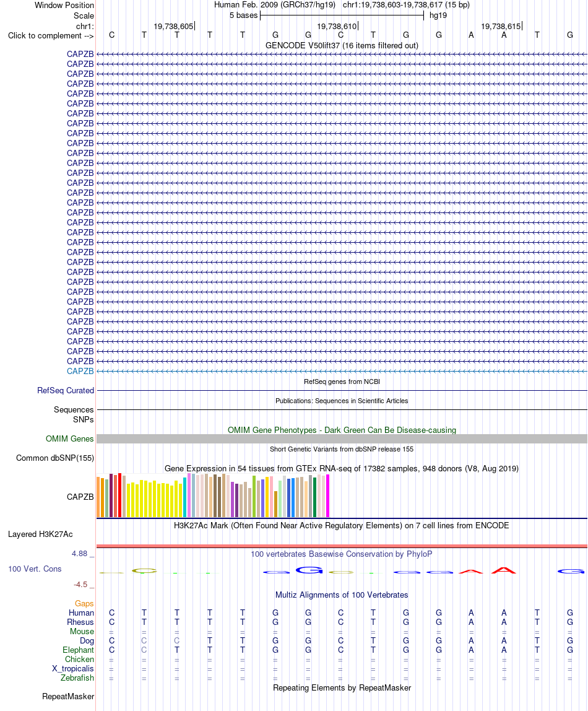
Task: Click the short goldenrod bar in GTEx chart
Action: [276, 504]
